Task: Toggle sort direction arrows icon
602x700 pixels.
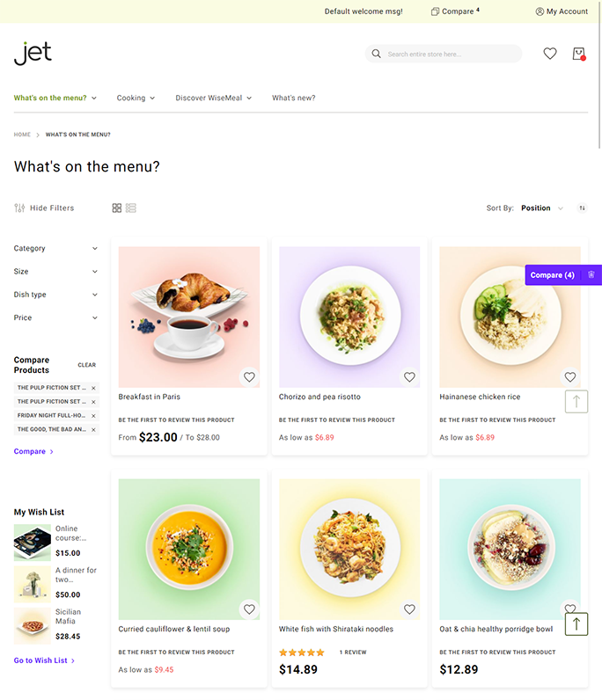Action: [x=582, y=208]
